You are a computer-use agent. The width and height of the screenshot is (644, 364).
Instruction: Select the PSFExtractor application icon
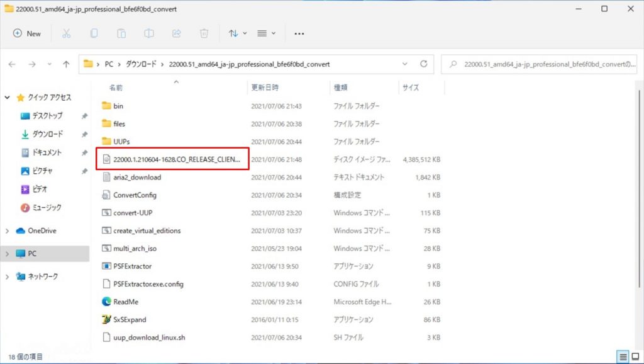click(x=106, y=266)
